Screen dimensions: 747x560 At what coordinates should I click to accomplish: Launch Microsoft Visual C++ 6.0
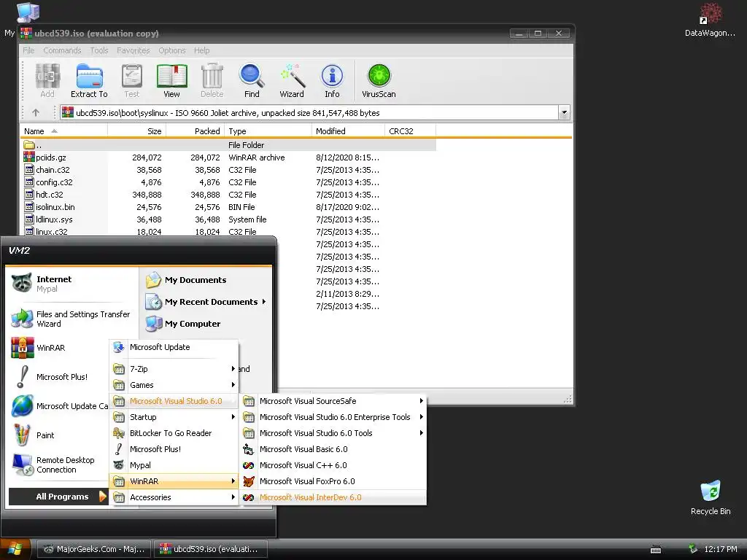[x=333, y=465]
